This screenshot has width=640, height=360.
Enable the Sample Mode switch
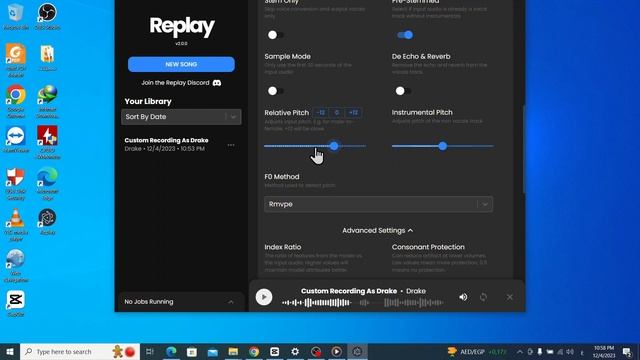tap(275, 91)
